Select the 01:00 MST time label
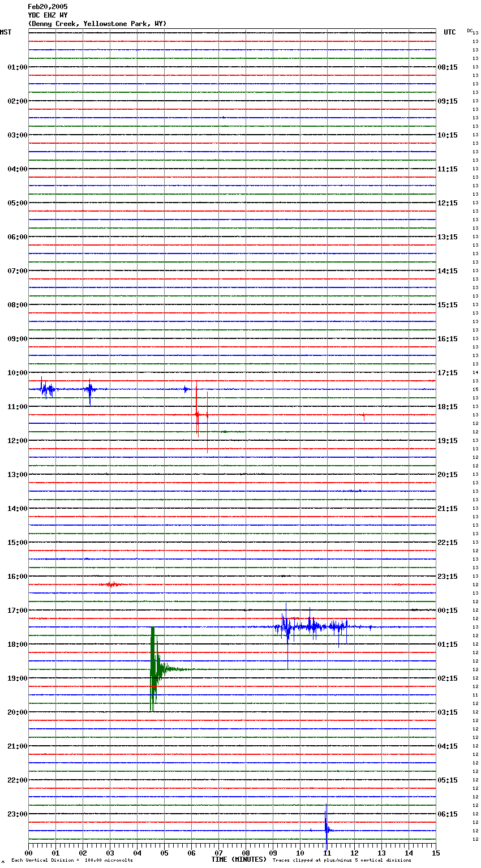This screenshot has width=481, height=868. 18,67
